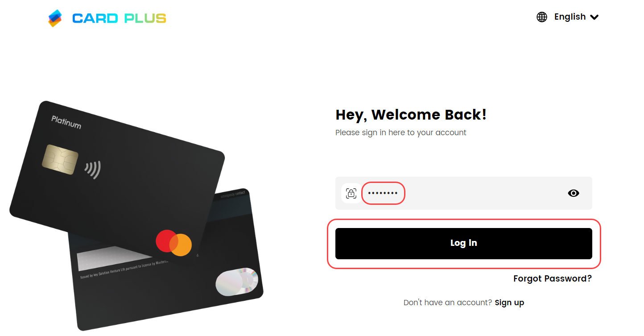The image size is (644, 336).
Task: Expand the language chevron arrow
Action: click(594, 17)
